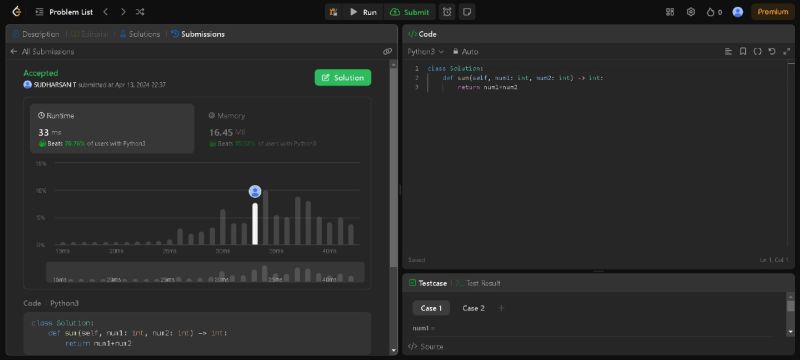The width and height of the screenshot is (800, 360).
Task: Reset code with the undo arrow icon
Action: coord(772,52)
